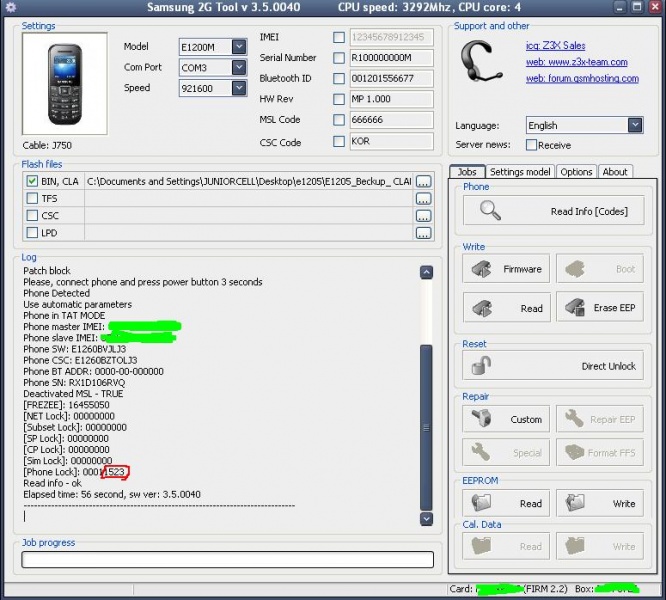Image resolution: width=666 pixels, height=600 pixels.
Task: Click the EEPROM Write folder icon
Action: point(575,503)
